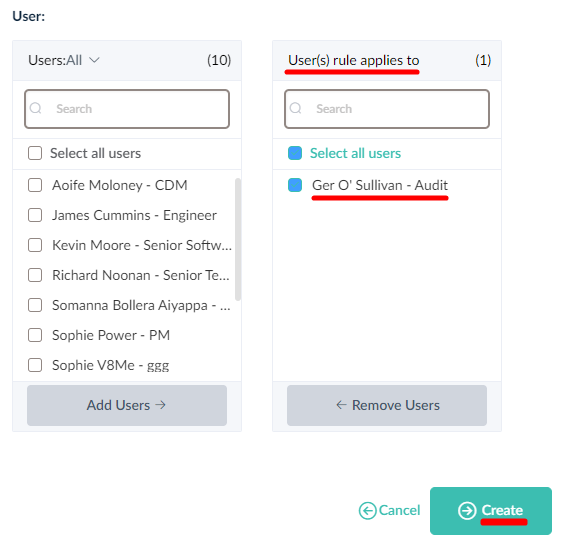Image resolution: width=561 pixels, height=546 pixels.
Task: Toggle left Select all users checkbox
Action: coord(35,153)
